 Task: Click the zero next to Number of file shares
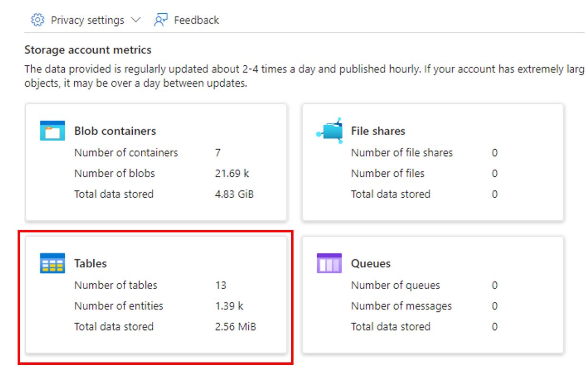pyautogui.click(x=495, y=153)
